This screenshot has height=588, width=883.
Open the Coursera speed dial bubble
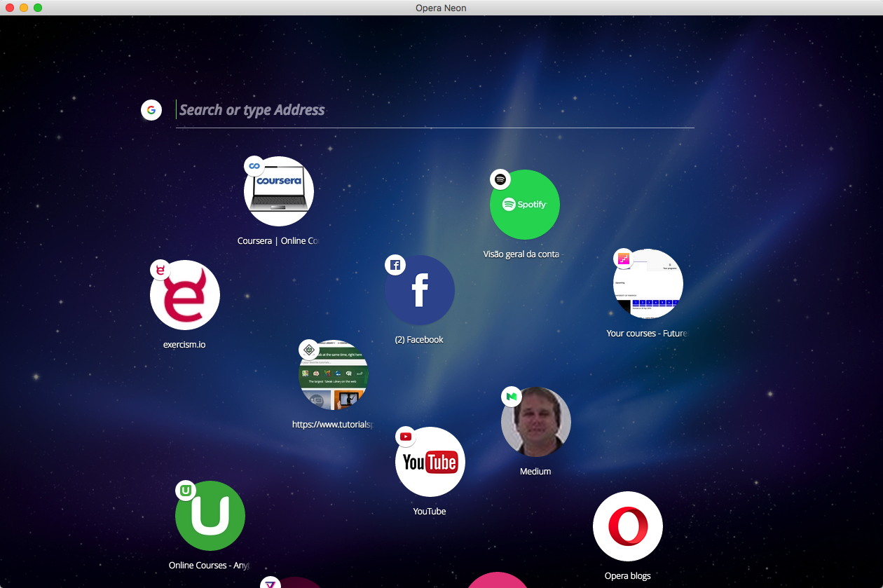(x=279, y=191)
